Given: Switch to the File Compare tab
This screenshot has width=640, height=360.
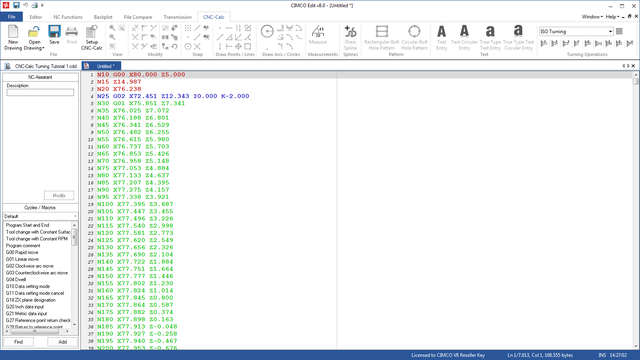Looking at the screenshot, I should 138,17.
